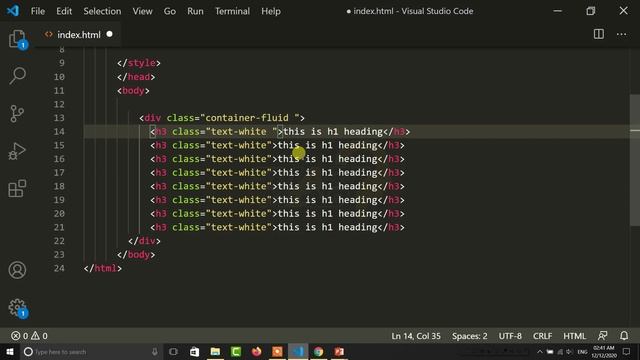Open the green Camtasia taskbar icon
Image resolution: width=640 pixels, height=360 pixels.
click(236, 351)
